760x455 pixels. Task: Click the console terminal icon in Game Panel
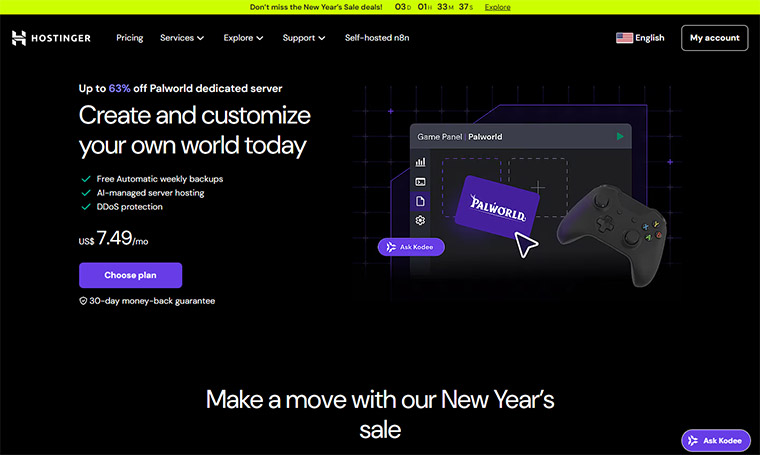[x=421, y=181]
